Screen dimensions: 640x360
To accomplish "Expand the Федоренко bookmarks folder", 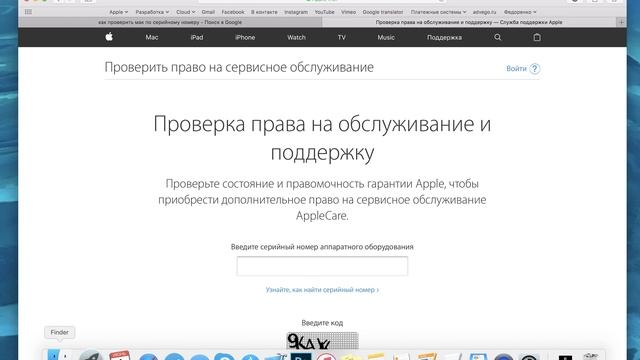I will (520, 12).
